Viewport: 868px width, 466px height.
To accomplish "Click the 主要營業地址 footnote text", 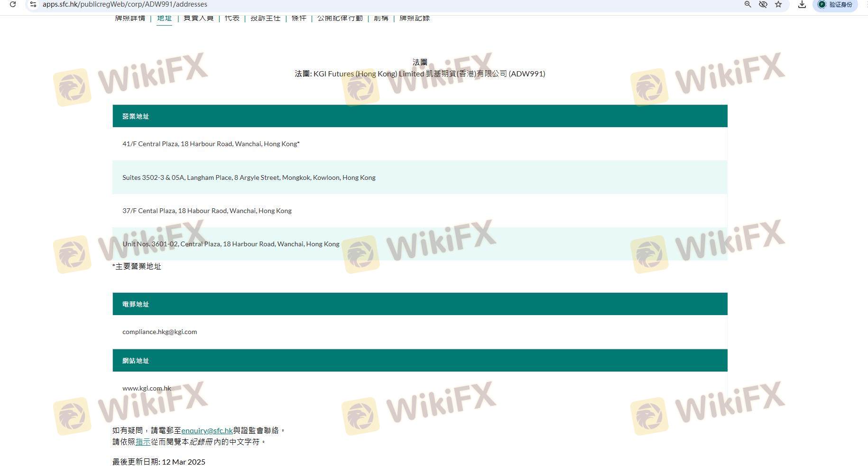I will (137, 266).
